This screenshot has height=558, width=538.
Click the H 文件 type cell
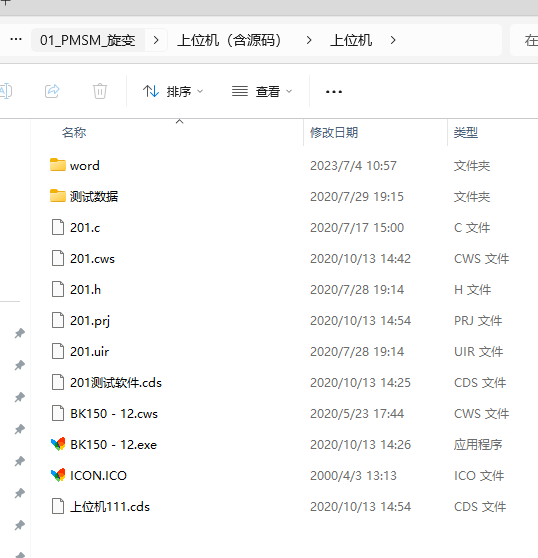[473, 289]
